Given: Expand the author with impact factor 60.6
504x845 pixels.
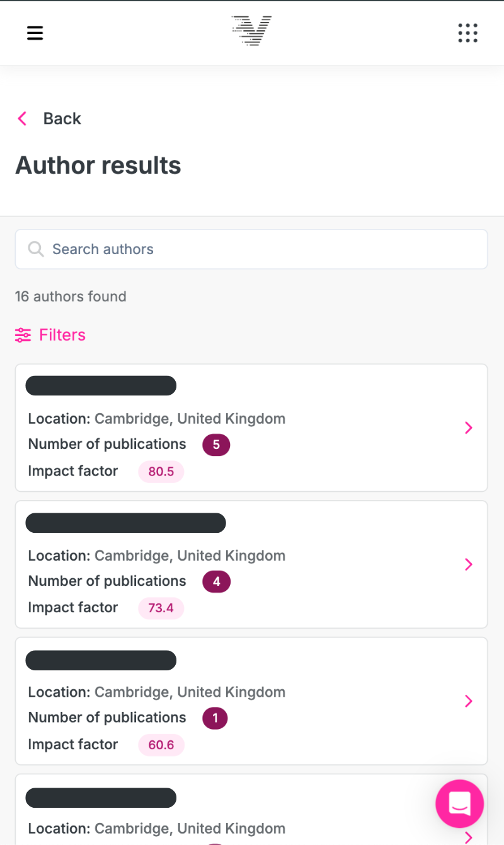Looking at the screenshot, I should point(468,701).
